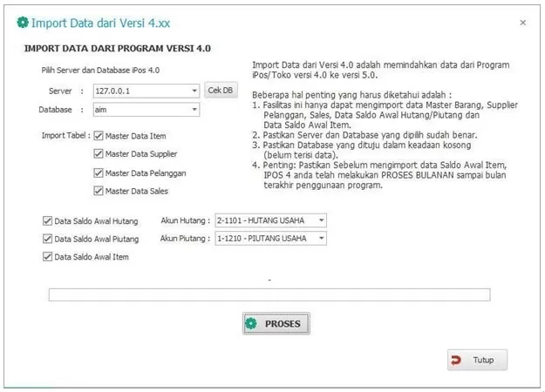Image resolution: width=545 pixels, height=392 pixels.
Task: Click the import progress bar
Action: pyautogui.click(x=269, y=294)
